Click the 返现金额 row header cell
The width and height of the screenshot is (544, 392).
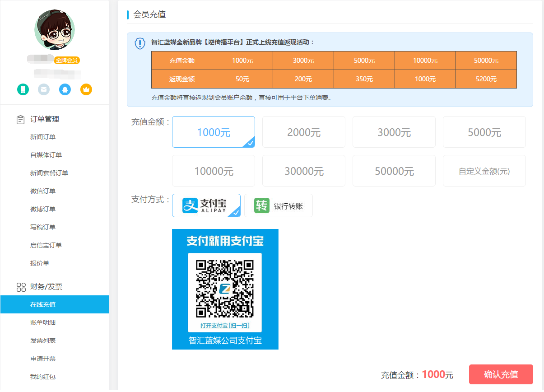pos(182,79)
